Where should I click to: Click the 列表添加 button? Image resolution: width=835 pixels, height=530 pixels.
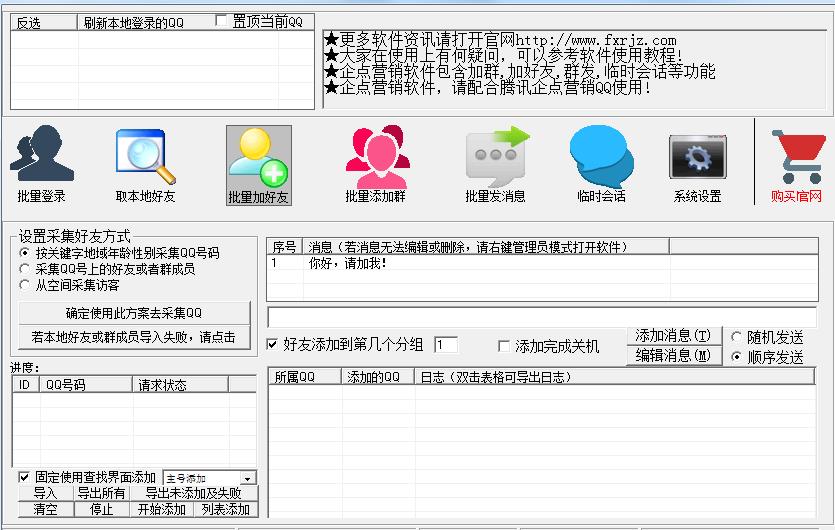[226, 510]
